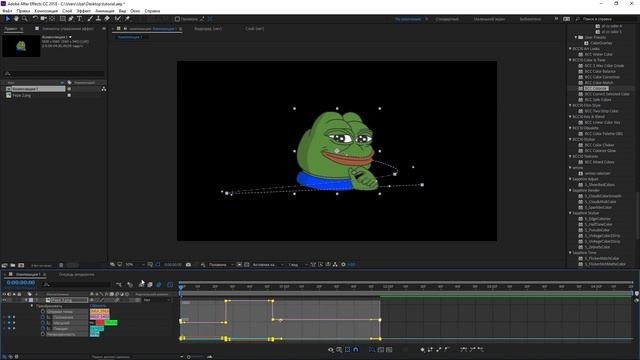The image size is (640, 360).
Task: Click the new composition icon in Project panel
Action: (x=21, y=265)
